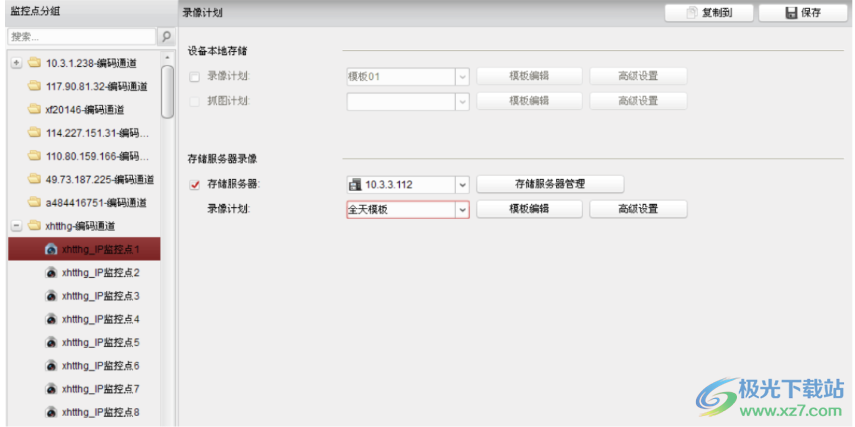The image size is (855, 427).
Task: Select xhtthg_IP监控点1 label
Action: [x=101, y=249]
